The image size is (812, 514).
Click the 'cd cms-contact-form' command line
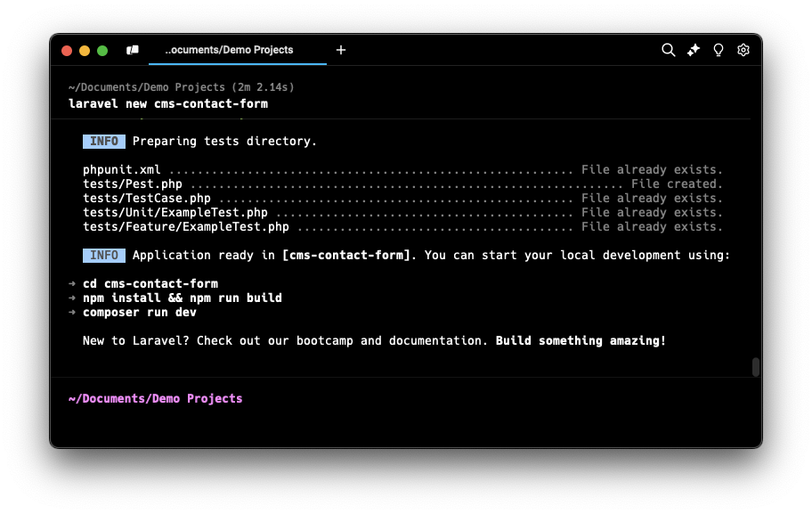point(150,283)
